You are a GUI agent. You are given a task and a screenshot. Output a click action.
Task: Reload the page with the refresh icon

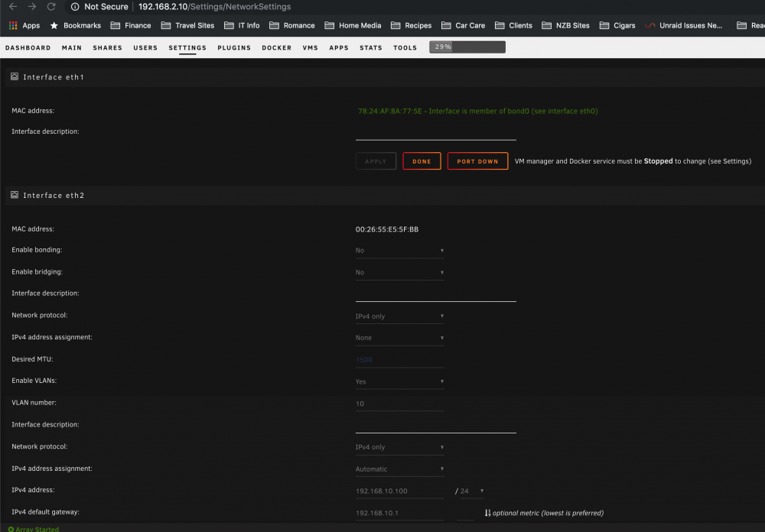[x=50, y=7]
